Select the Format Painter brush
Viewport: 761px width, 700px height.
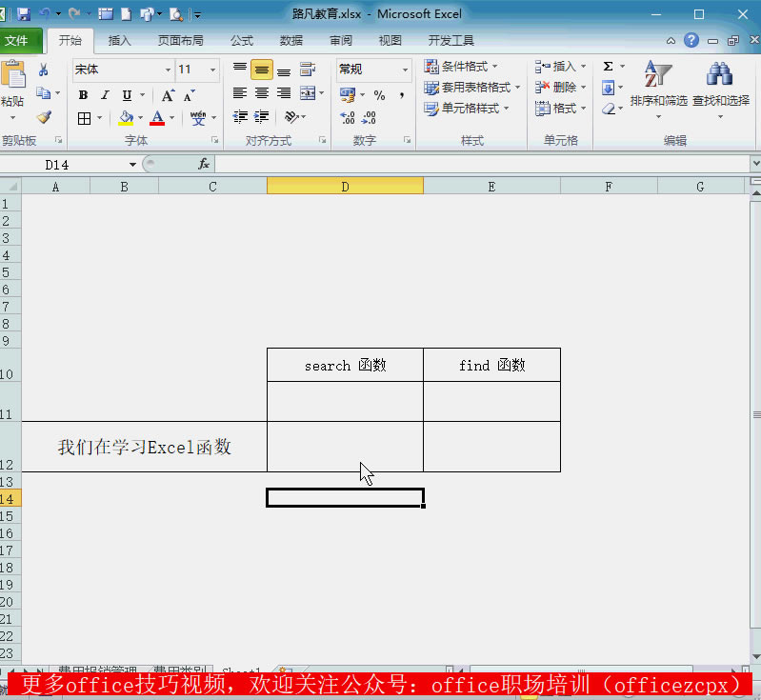click(44, 117)
